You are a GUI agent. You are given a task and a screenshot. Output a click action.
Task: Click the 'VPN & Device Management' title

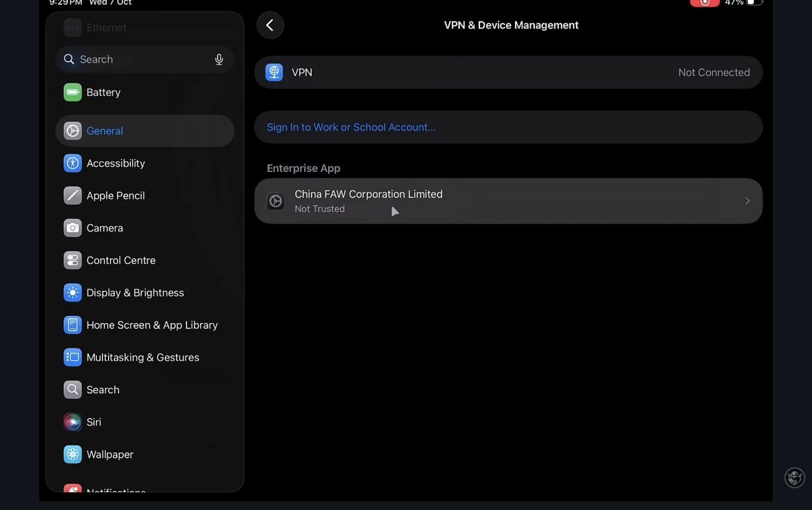pos(511,25)
